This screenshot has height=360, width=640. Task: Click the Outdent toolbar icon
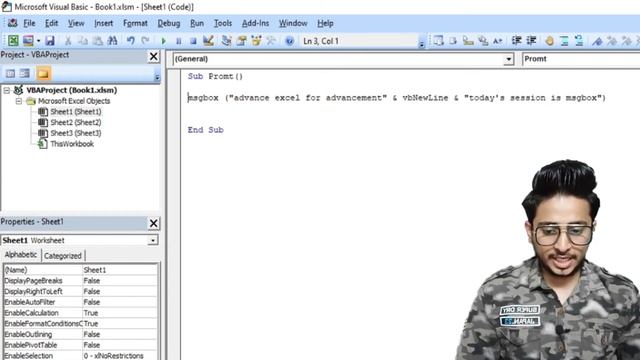click(531, 40)
